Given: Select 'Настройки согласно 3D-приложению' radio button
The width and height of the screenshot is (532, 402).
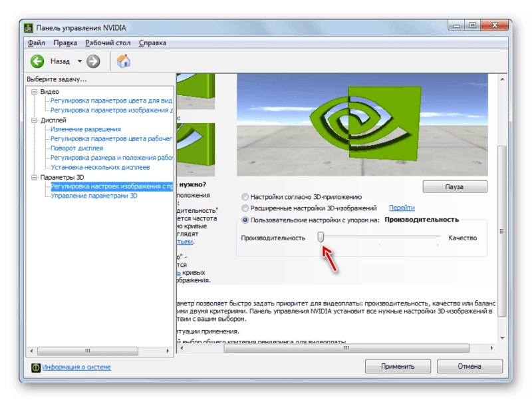Looking at the screenshot, I should (x=245, y=197).
